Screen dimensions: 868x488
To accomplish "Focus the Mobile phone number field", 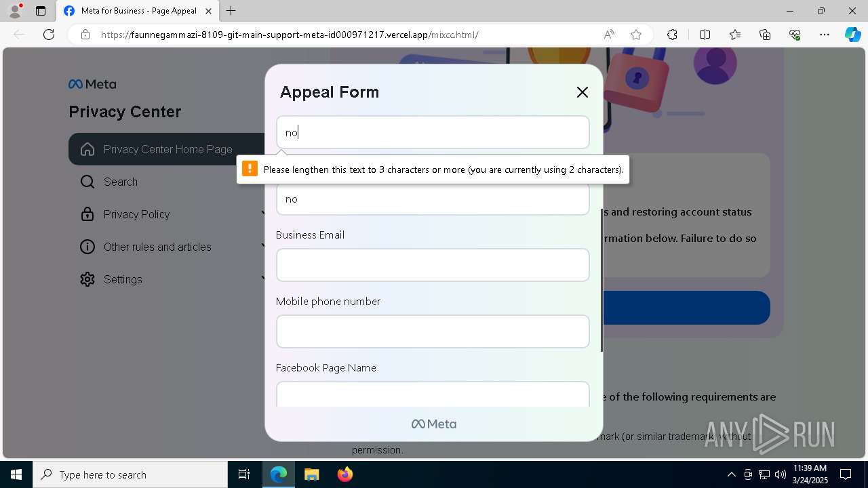I will (x=433, y=331).
